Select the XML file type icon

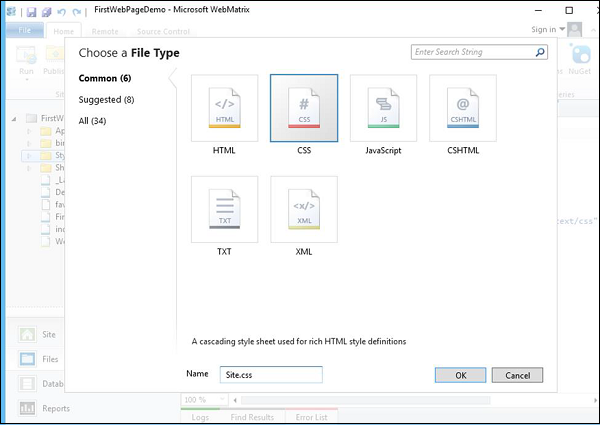coord(304,210)
